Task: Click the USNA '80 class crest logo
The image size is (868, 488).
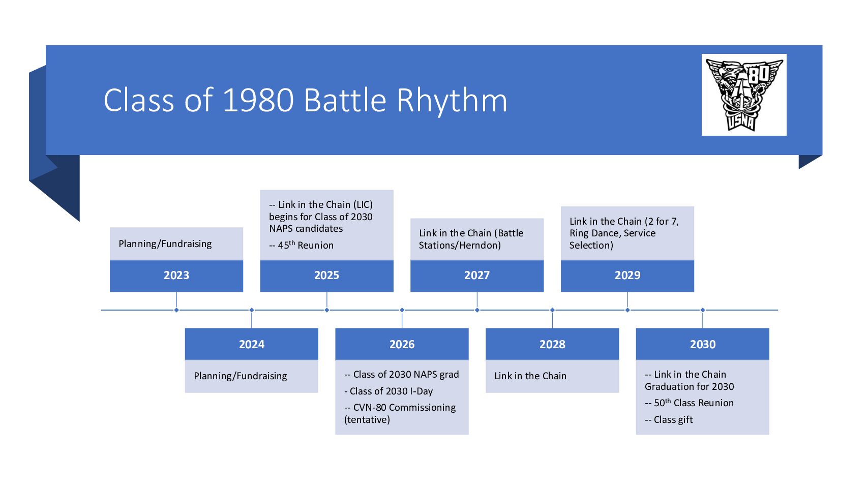Action: [743, 95]
